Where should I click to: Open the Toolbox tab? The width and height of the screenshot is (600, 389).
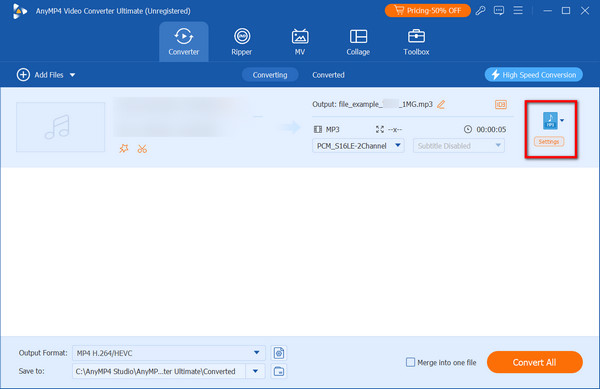416,42
